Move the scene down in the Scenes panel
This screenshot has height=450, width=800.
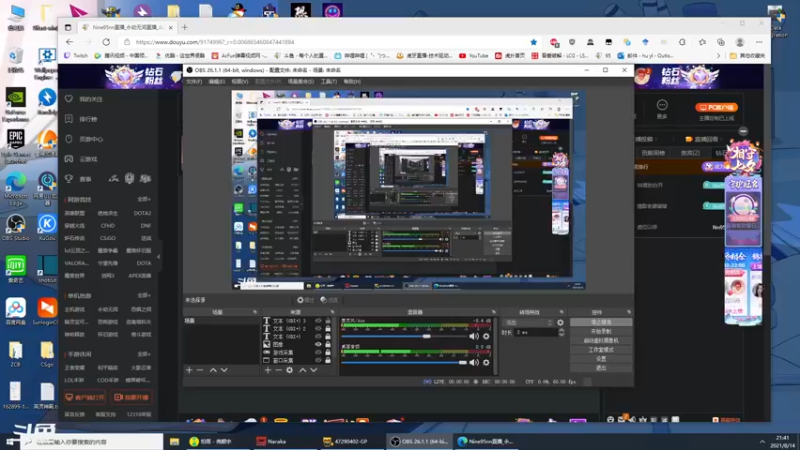click(x=224, y=370)
